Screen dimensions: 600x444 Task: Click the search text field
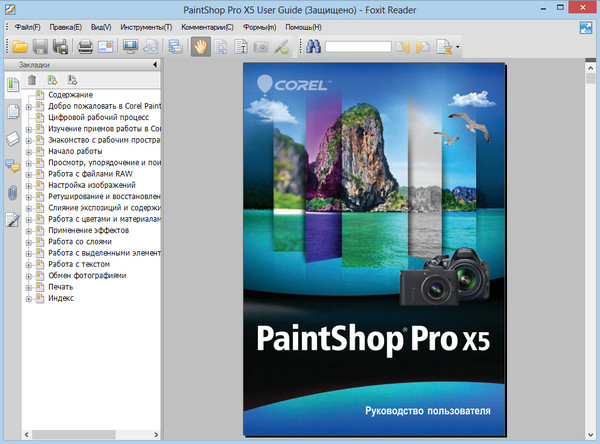[357, 46]
